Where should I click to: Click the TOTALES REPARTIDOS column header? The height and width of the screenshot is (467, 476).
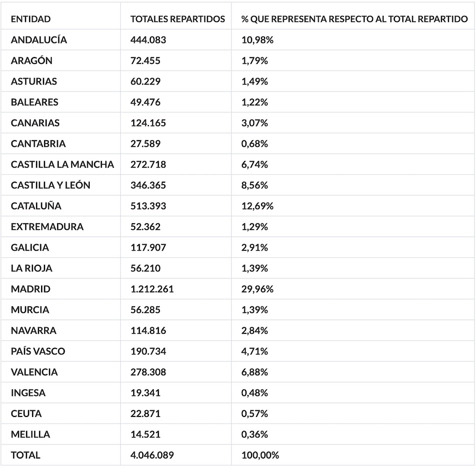pyautogui.click(x=177, y=19)
